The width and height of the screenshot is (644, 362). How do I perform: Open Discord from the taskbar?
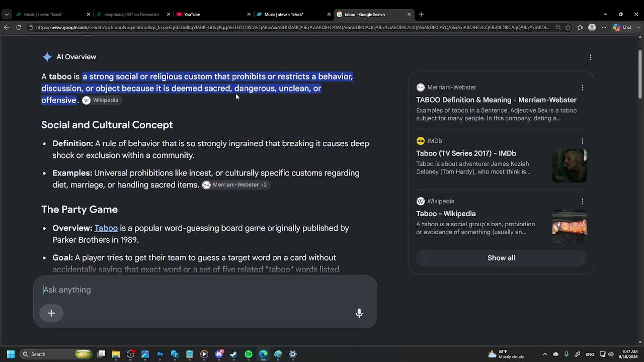pyautogui.click(x=219, y=354)
